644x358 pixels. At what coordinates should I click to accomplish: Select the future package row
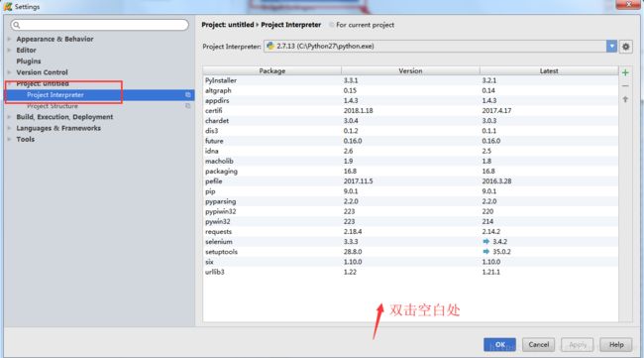410,141
